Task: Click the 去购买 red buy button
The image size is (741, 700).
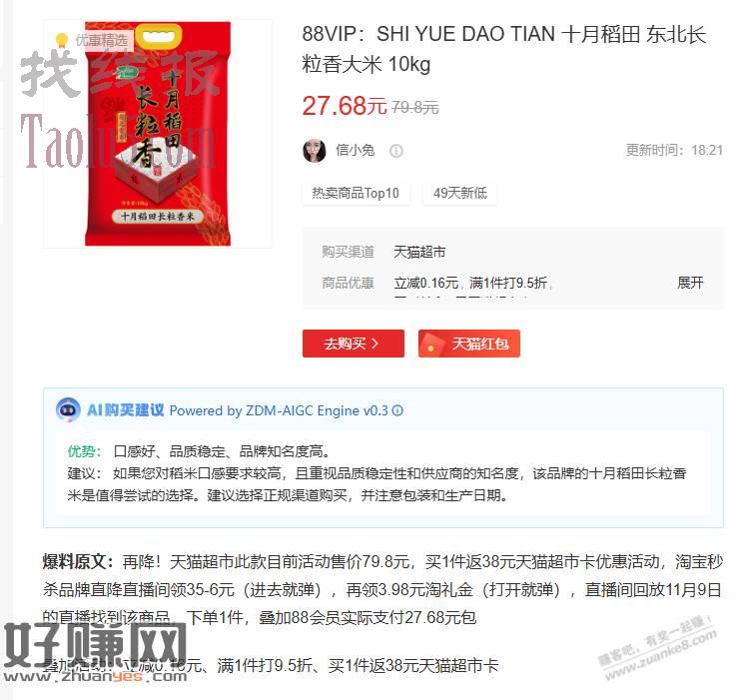Action: tap(353, 344)
